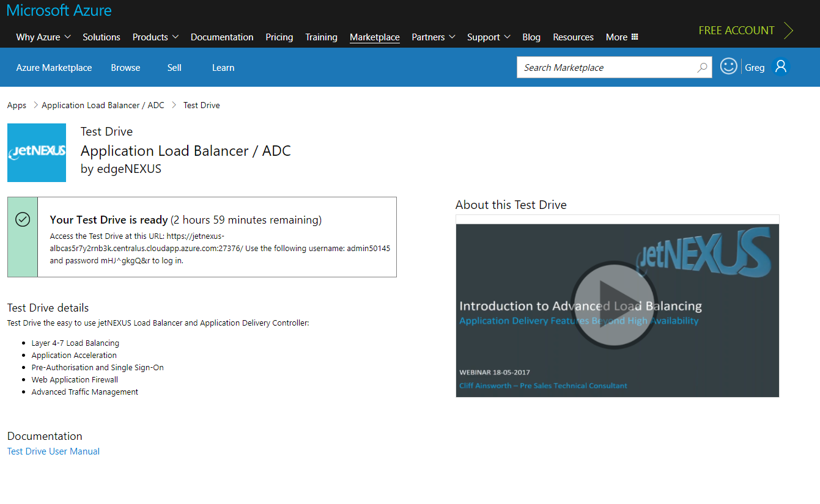The height and width of the screenshot is (504, 820).
Task: Click 'Pre-Authorisation and Single Sign-On' item
Action: [98, 368]
